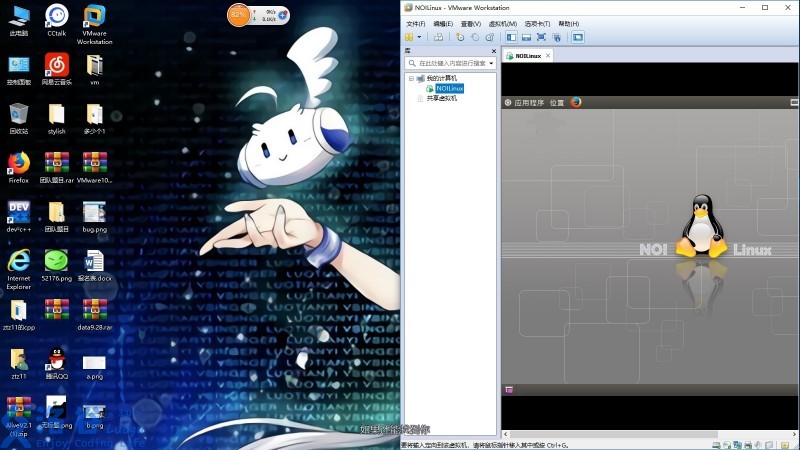The image size is (800, 450).
Task: Select the bug.png file on desktop
Action: [94, 216]
